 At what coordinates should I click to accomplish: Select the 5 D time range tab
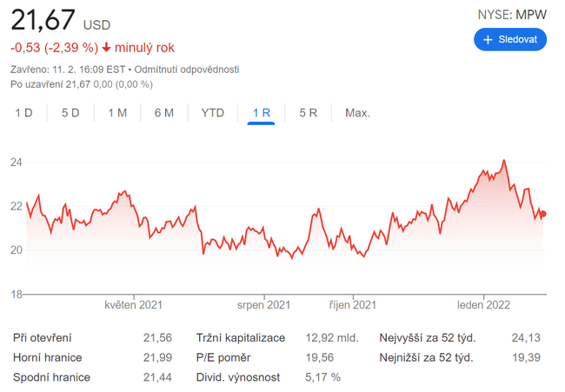point(70,113)
